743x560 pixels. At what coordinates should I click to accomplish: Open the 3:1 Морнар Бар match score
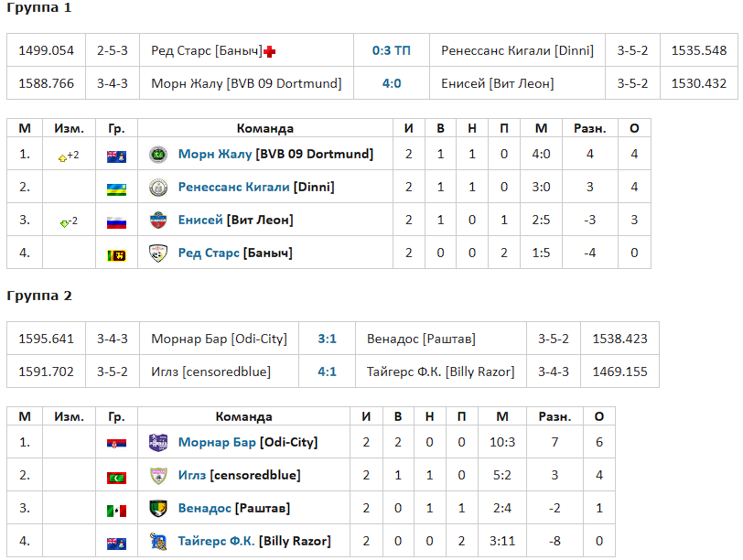click(327, 339)
